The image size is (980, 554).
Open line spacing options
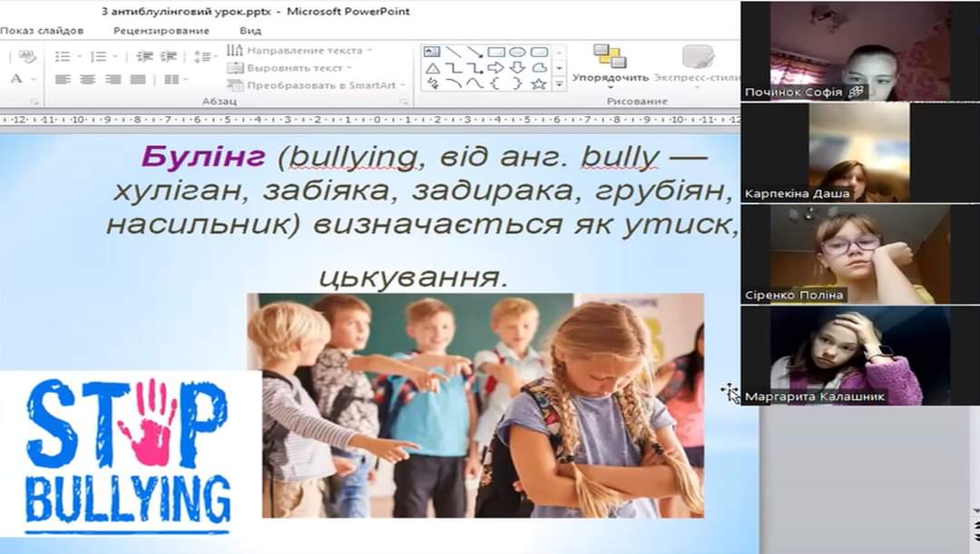[202, 57]
